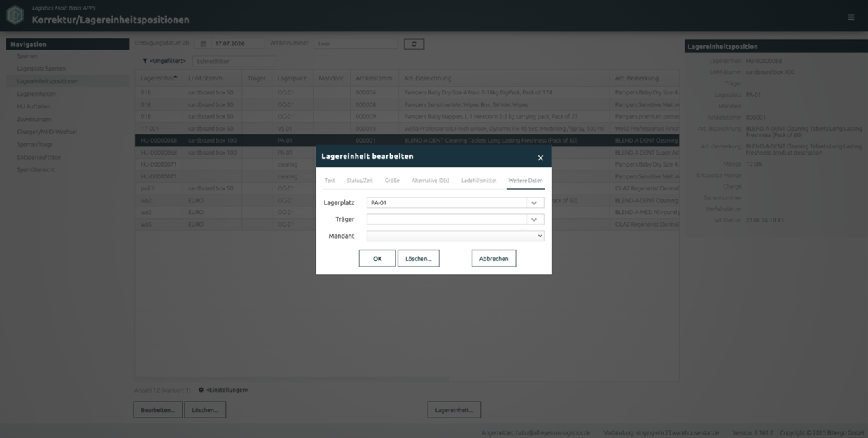The height and width of the screenshot is (438, 868).
Task: Open Zuweisungen in the navigation
Action: [x=34, y=119]
